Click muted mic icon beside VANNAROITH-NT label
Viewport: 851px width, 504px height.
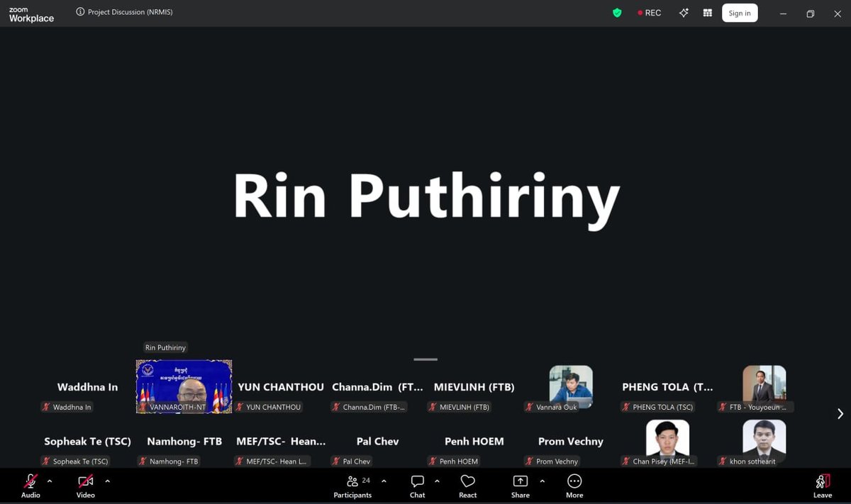pyautogui.click(x=143, y=407)
